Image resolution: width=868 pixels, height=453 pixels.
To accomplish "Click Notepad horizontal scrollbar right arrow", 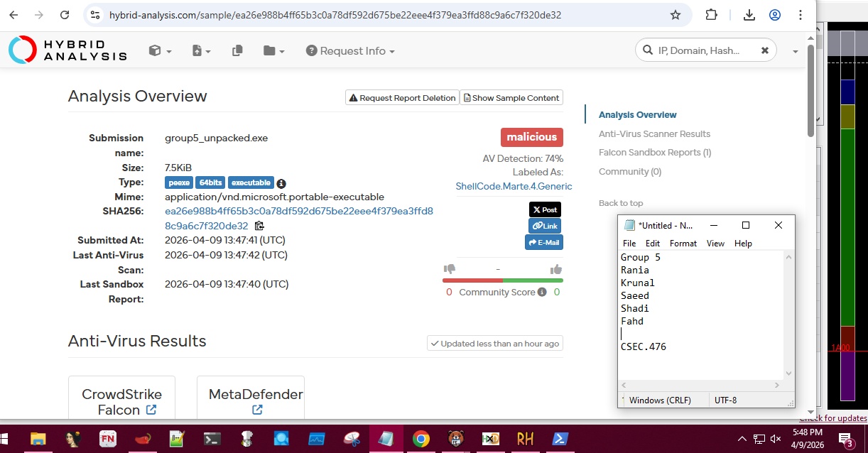I will [x=777, y=385].
